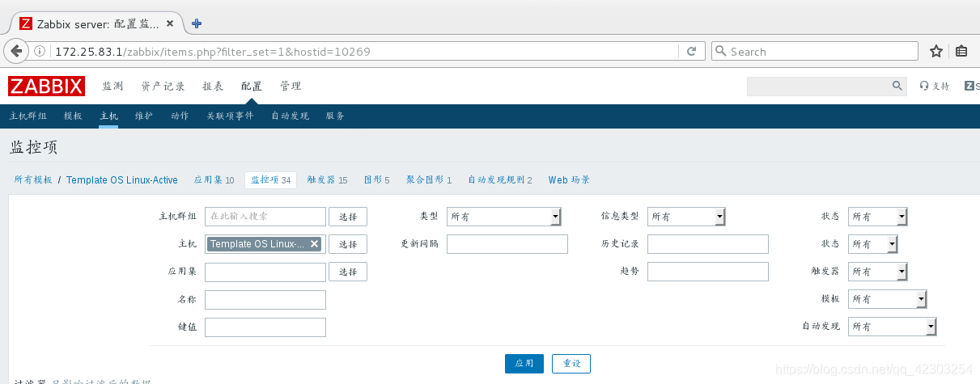The width and height of the screenshot is (980, 384).
Task: Focus the 主机群组 search input
Action: pos(265,217)
